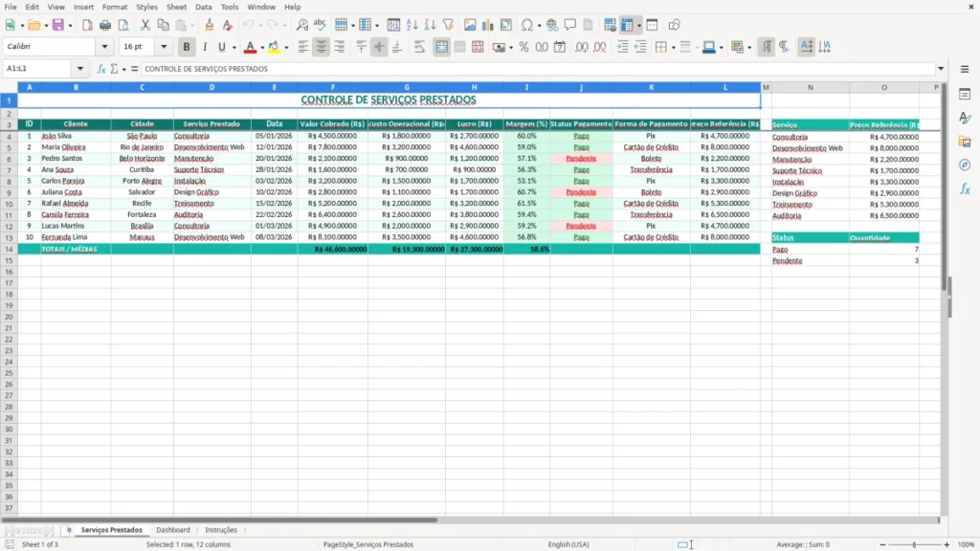Image resolution: width=980 pixels, height=551 pixels.
Task: Click the yellow highlighting color swatch
Action: point(274,47)
